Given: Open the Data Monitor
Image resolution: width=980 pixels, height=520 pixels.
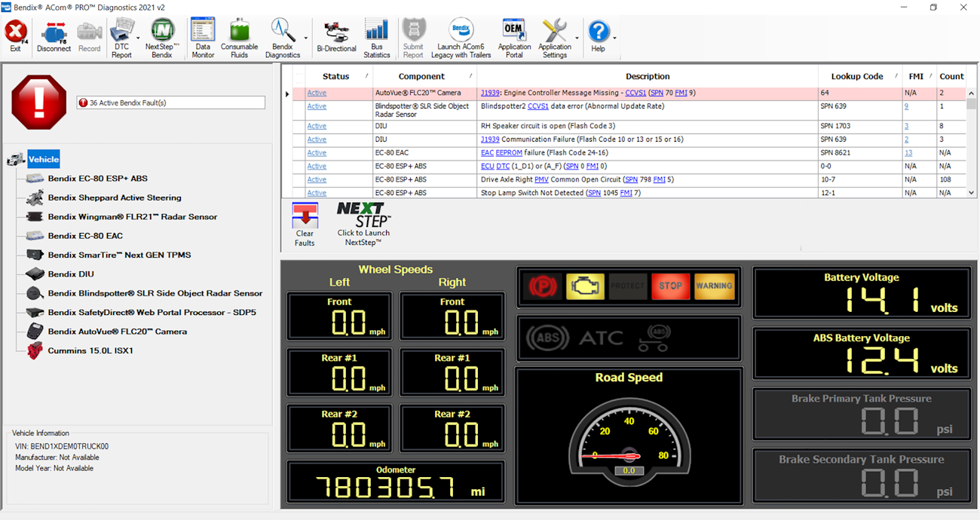Looking at the screenshot, I should point(202,36).
